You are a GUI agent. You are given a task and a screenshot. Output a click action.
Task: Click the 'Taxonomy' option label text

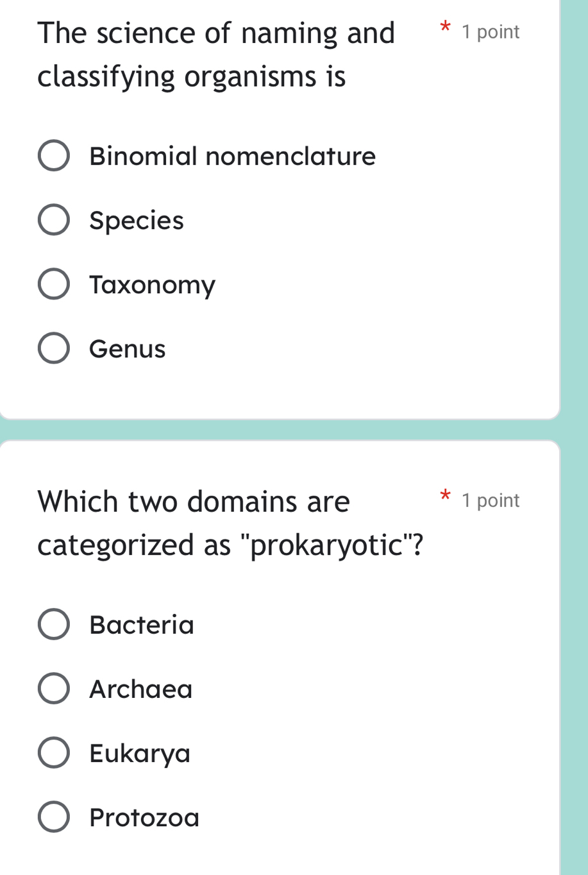pyautogui.click(x=153, y=285)
